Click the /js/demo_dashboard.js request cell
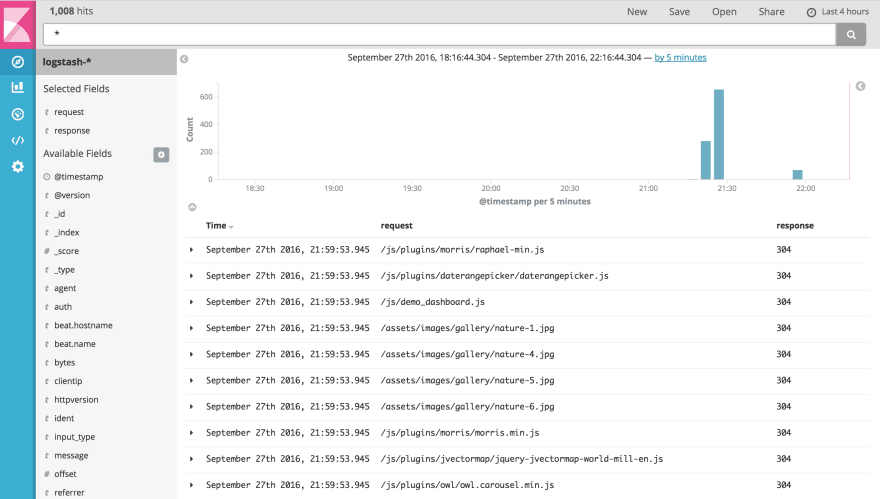The height and width of the screenshot is (499, 880). [x=432, y=302]
